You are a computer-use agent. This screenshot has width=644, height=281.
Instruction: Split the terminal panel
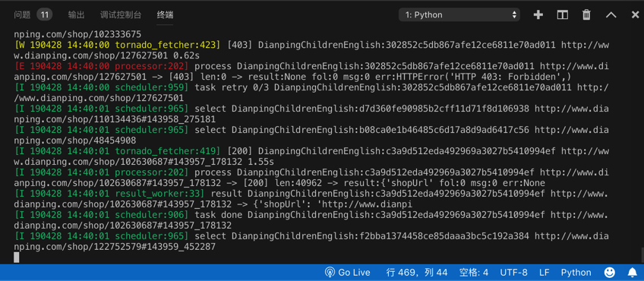(x=562, y=14)
